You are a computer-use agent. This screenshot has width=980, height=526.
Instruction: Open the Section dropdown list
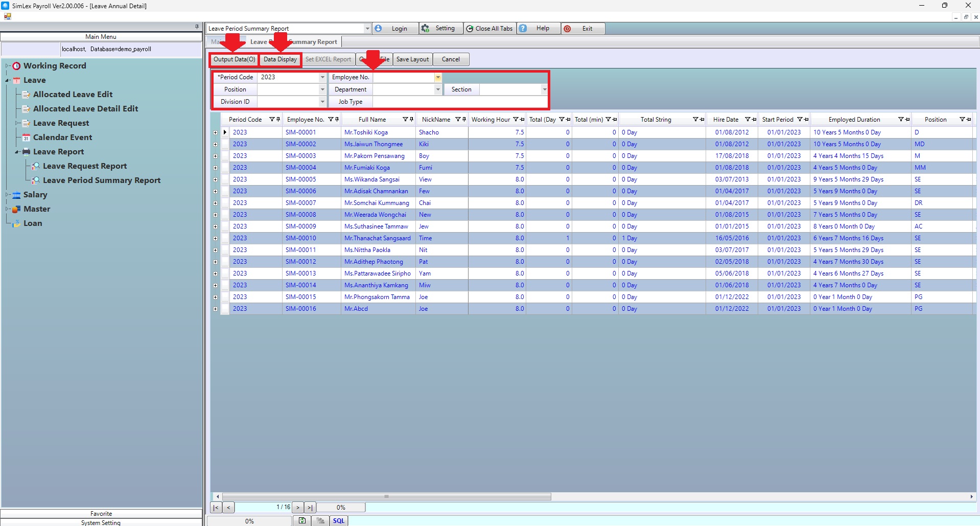click(544, 89)
